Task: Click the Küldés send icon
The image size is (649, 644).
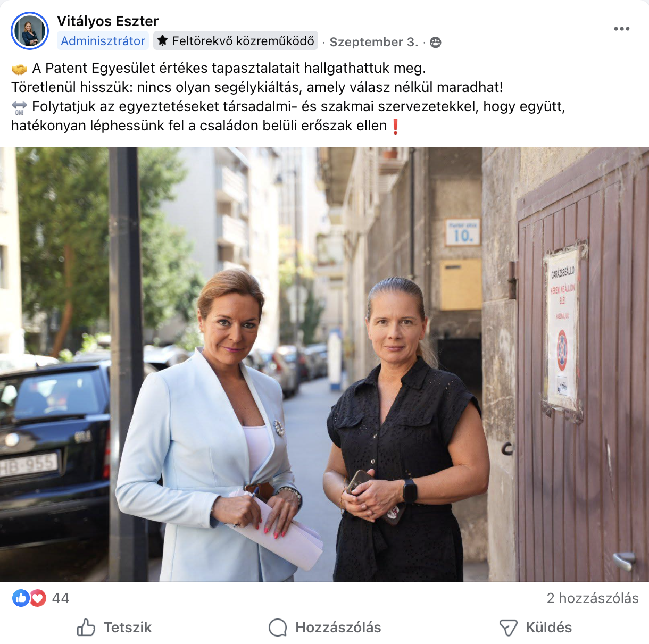Action: coord(508,628)
